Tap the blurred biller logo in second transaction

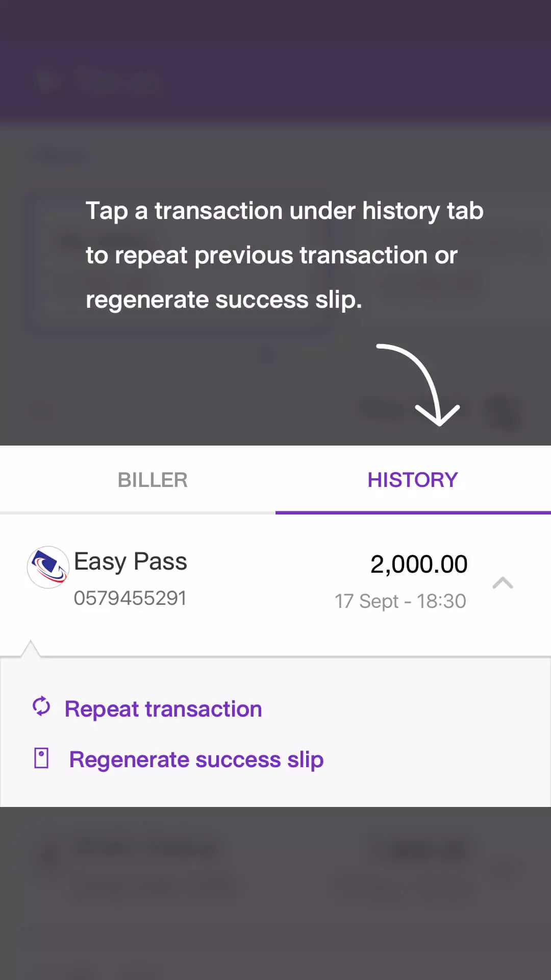pyautogui.click(x=51, y=857)
